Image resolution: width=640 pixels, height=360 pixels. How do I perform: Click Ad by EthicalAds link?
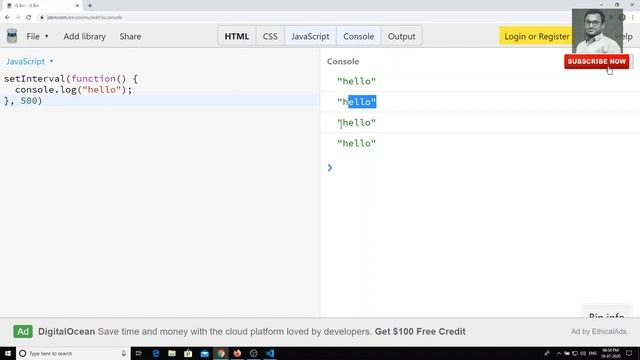(598, 331)
